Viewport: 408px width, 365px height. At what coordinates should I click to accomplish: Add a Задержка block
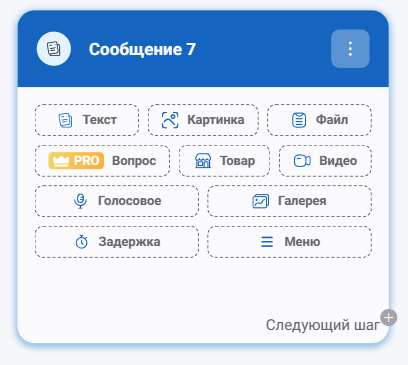pos(117,242)
